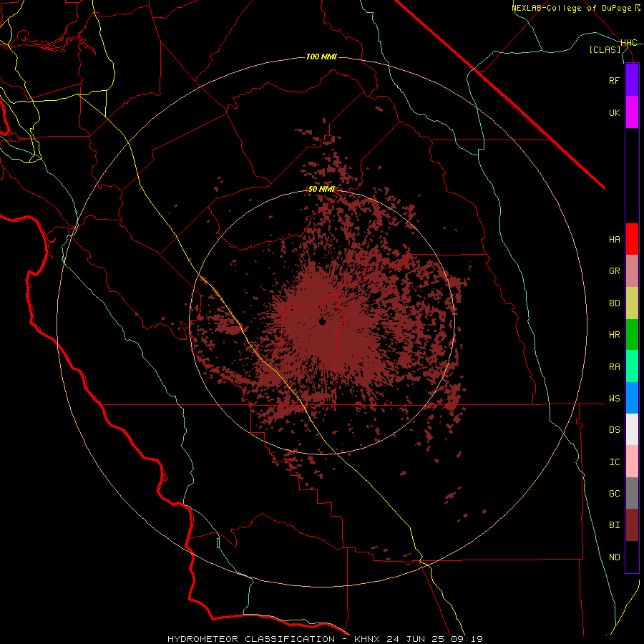Click the ND black legend swatch
This screenshot has height=644, width=644.
coord(632,557)
